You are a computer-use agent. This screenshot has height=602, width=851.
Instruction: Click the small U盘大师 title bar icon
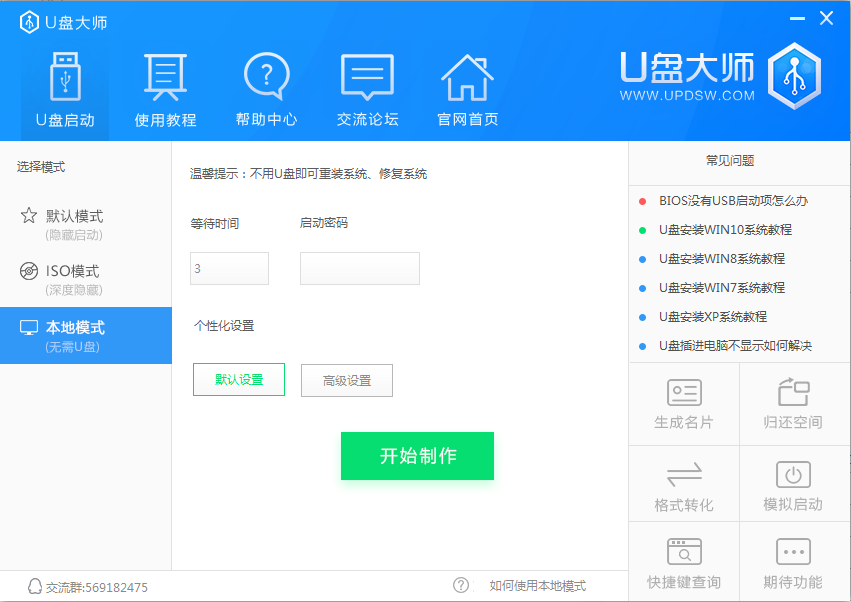tap(29, 22)
